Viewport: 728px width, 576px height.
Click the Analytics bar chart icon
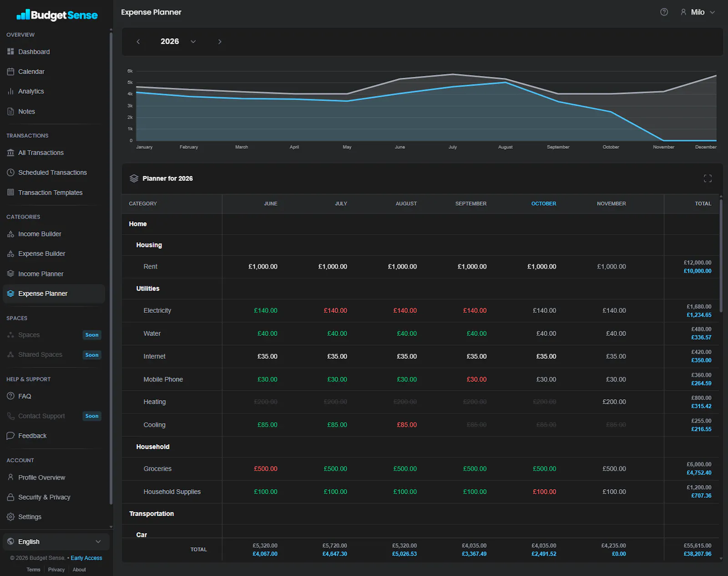click(x=10, y=91)
